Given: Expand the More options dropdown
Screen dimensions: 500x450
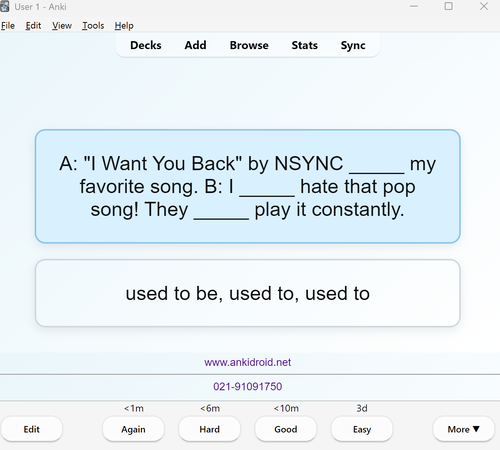Looking at the screenshot, I should click(463, 429).
